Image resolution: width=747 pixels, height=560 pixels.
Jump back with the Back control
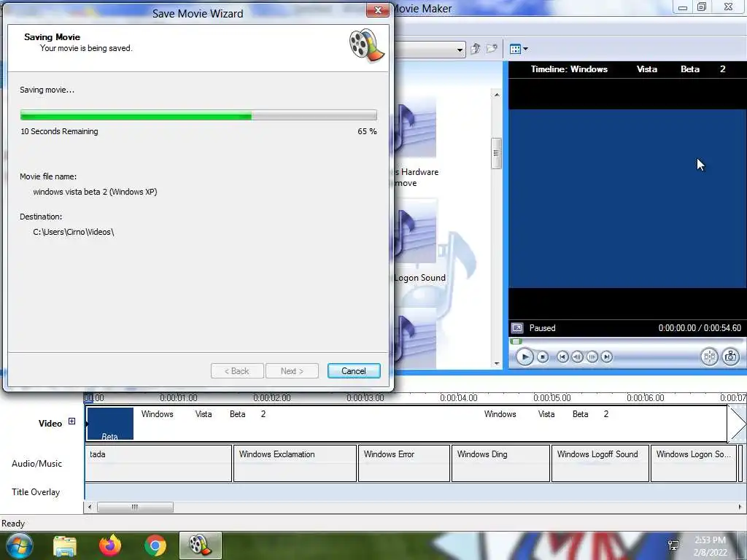562,357
